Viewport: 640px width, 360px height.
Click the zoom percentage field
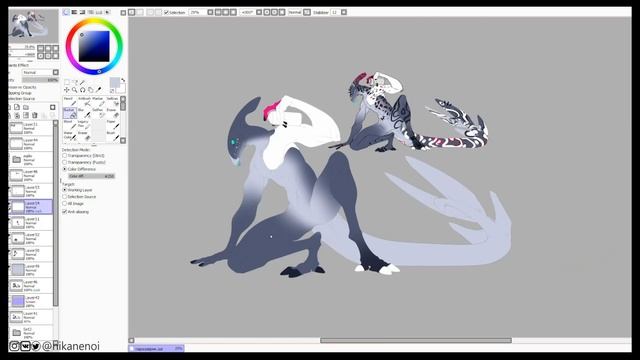point(198,12)
